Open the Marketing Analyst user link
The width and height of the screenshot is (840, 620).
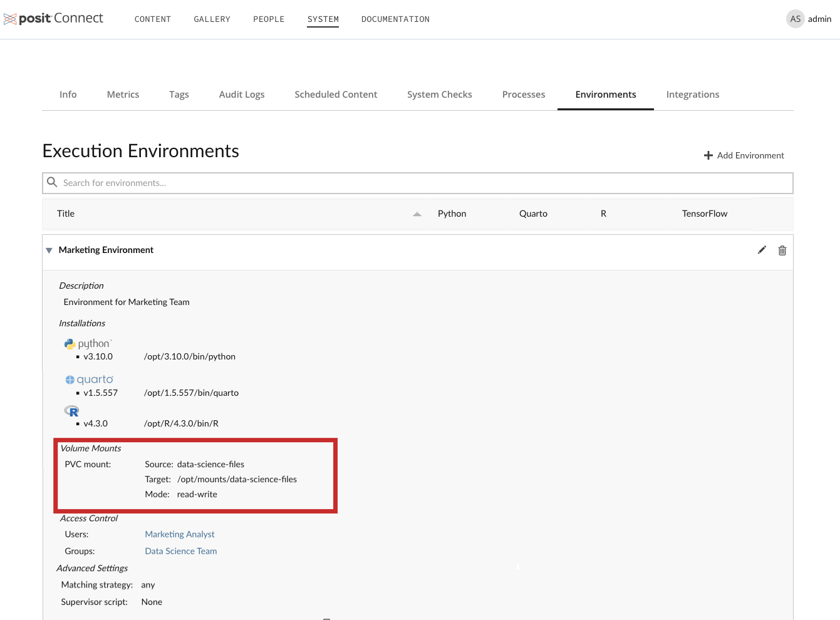pyautogui.click(x=180, y=534)
